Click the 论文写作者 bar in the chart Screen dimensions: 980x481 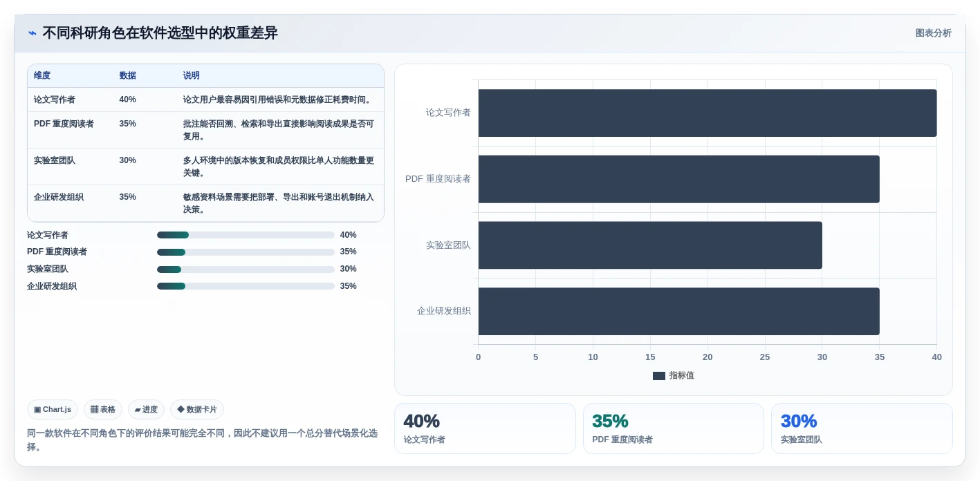[708, 113]
